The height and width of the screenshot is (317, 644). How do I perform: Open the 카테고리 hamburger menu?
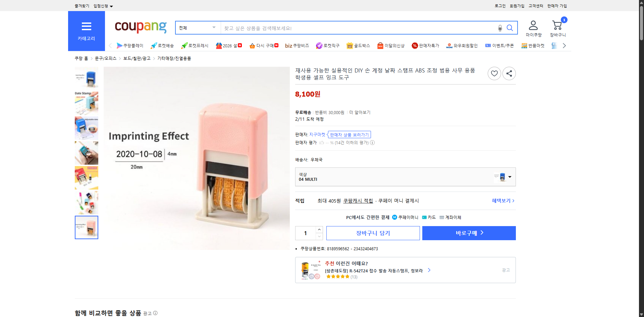86,27
